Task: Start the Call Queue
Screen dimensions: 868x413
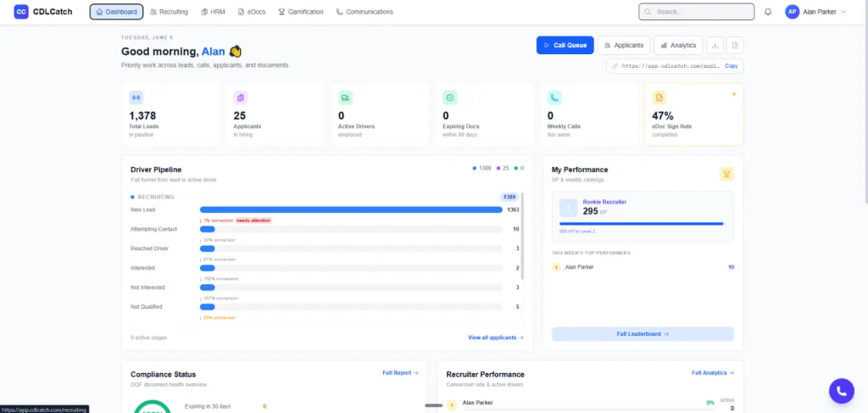Action: (x=565, y=46)
